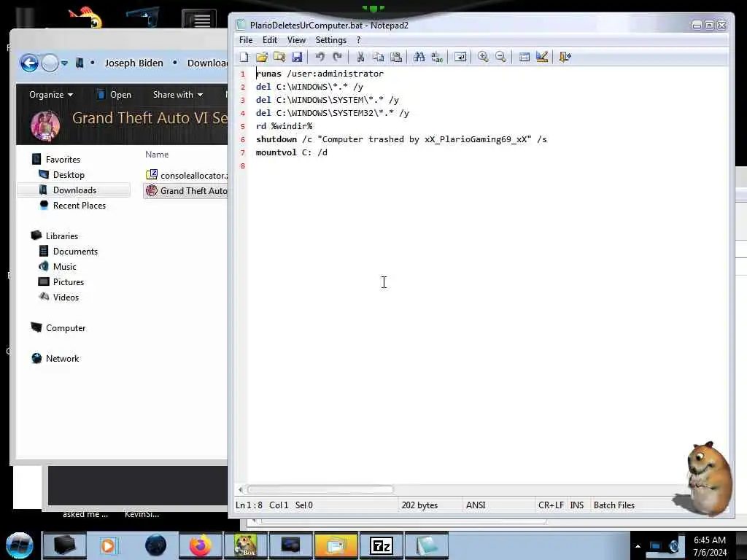Select consoleallocator file in Explorer
The width and height of the screenshot is (747, 560).
[187, 175]
